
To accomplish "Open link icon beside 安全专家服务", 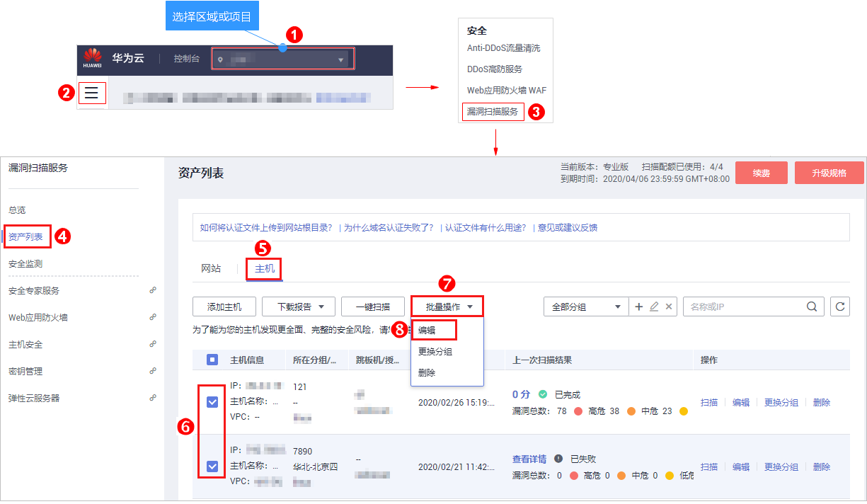I will [152, 290].
